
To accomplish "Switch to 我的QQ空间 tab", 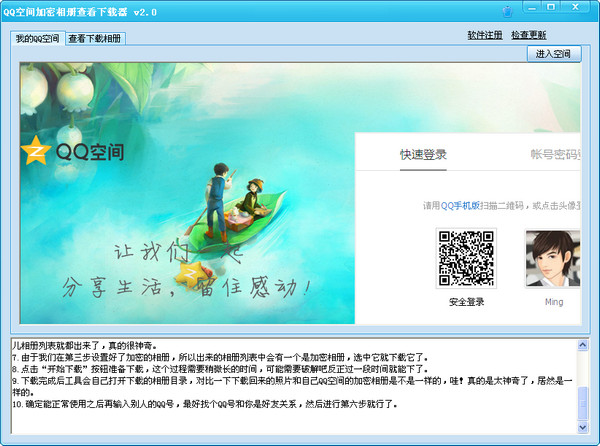I will click(x=37, y=38).
